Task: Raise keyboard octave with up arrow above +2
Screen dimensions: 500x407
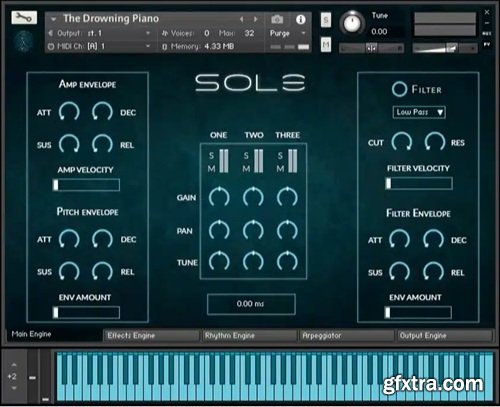Action: coord(14,365)
